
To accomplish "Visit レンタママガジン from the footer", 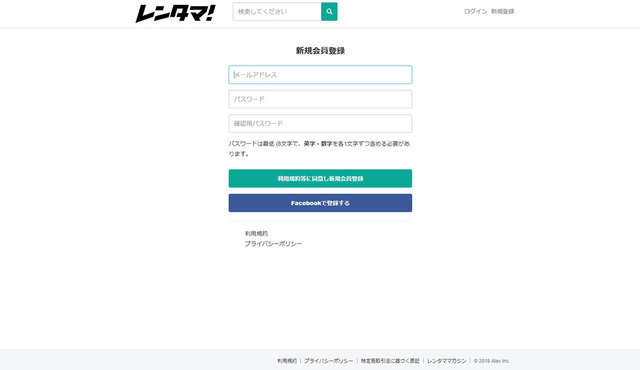I will 447,361.
